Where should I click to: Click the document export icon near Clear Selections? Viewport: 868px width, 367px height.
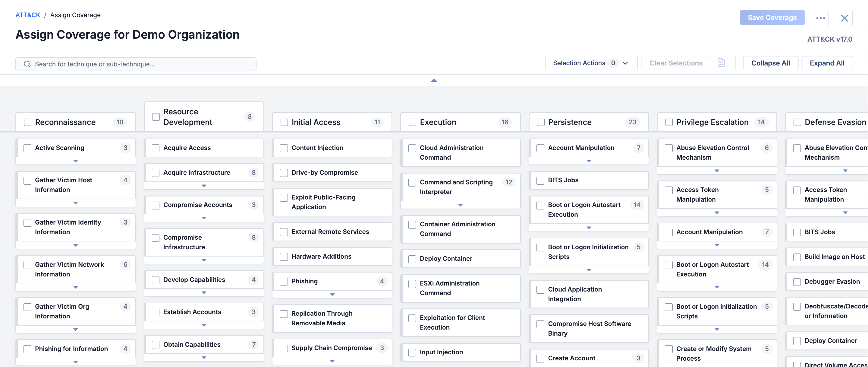click(x=721, y=63)
